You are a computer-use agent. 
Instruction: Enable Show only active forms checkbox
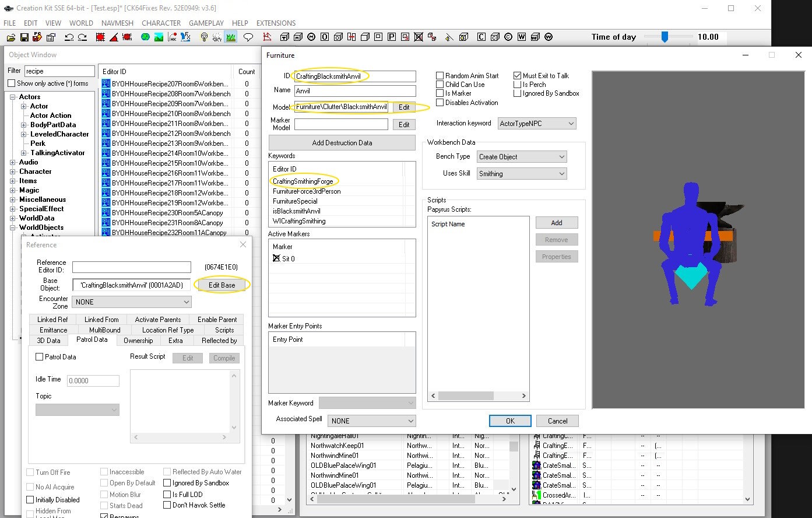12,83
